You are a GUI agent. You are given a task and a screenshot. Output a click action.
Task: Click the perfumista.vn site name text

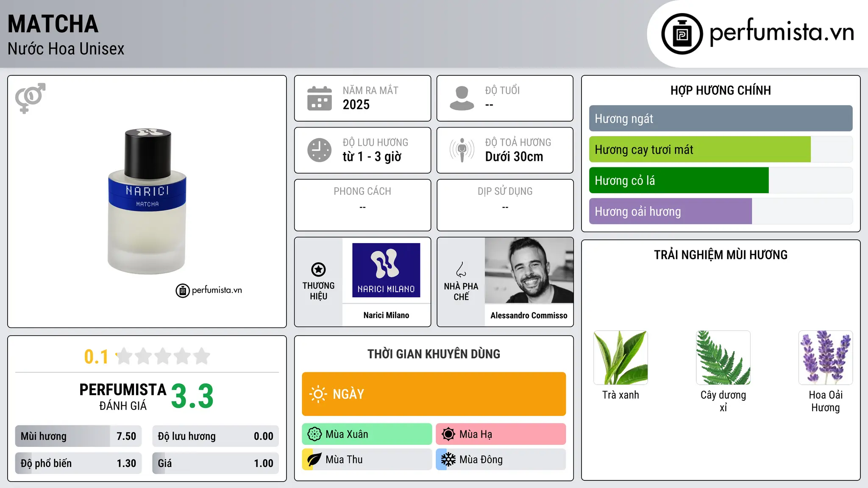click(x=782, y=33)
